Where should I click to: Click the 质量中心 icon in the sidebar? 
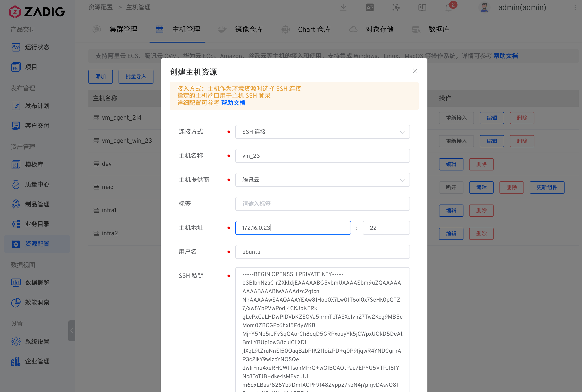point(16,184)
